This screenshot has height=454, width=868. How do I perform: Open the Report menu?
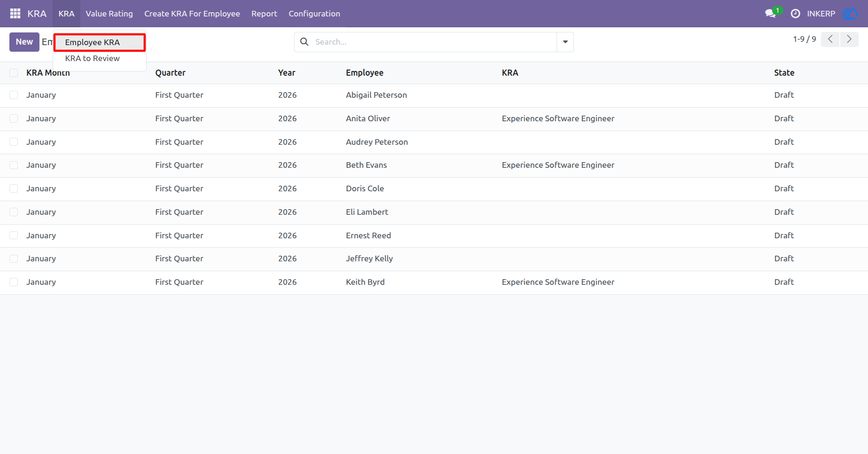(x=264, y=14)
